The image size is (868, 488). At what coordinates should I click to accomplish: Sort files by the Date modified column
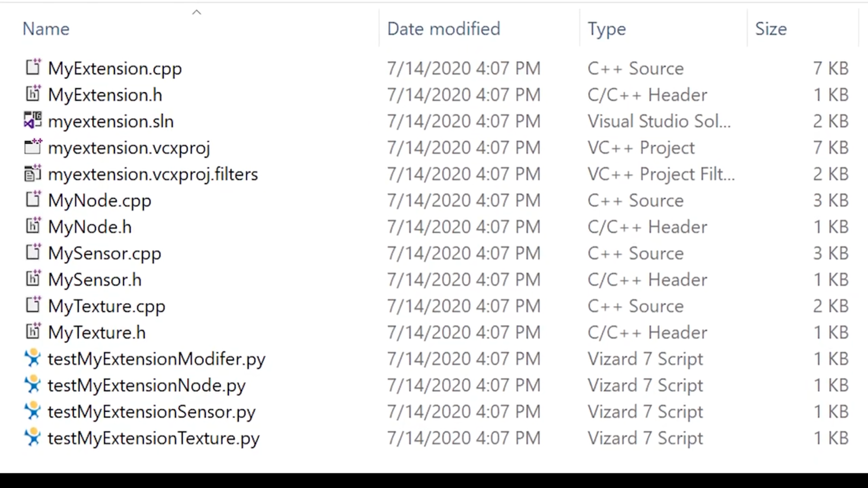tap(443, 29)
